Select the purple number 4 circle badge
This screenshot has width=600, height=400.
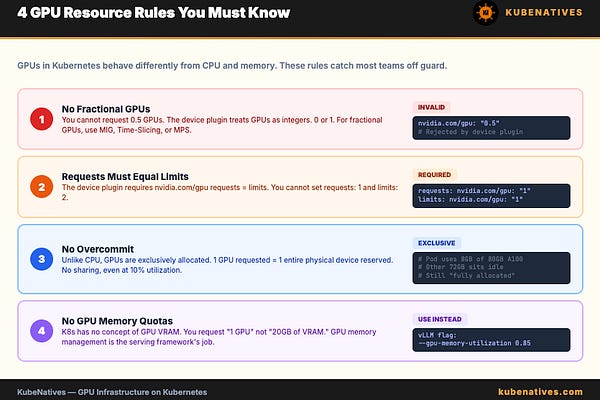tap(41, 331)
